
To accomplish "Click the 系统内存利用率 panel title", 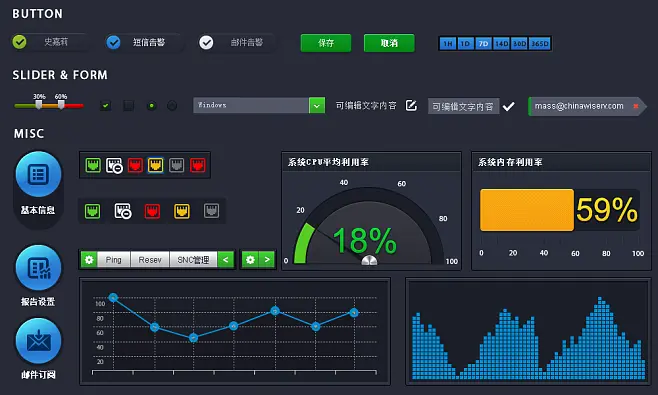I will [x=510, y=162].
